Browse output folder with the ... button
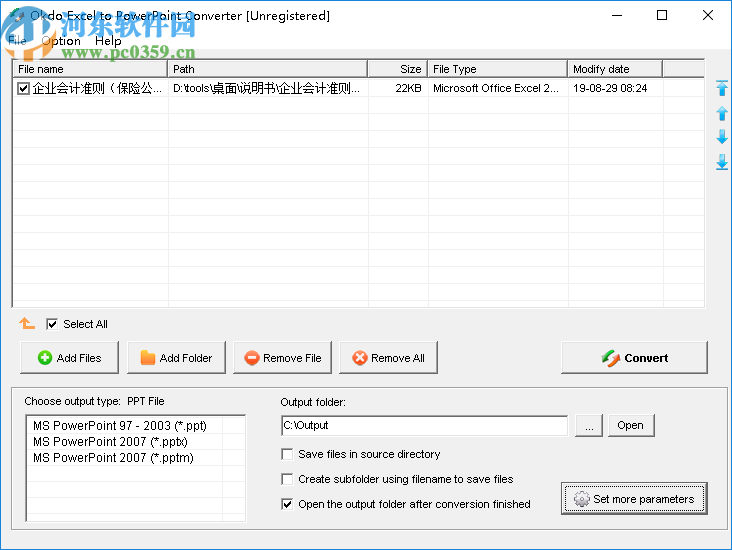Image resolution: width=732 pixels, height=550 pixels. point(589,425)
